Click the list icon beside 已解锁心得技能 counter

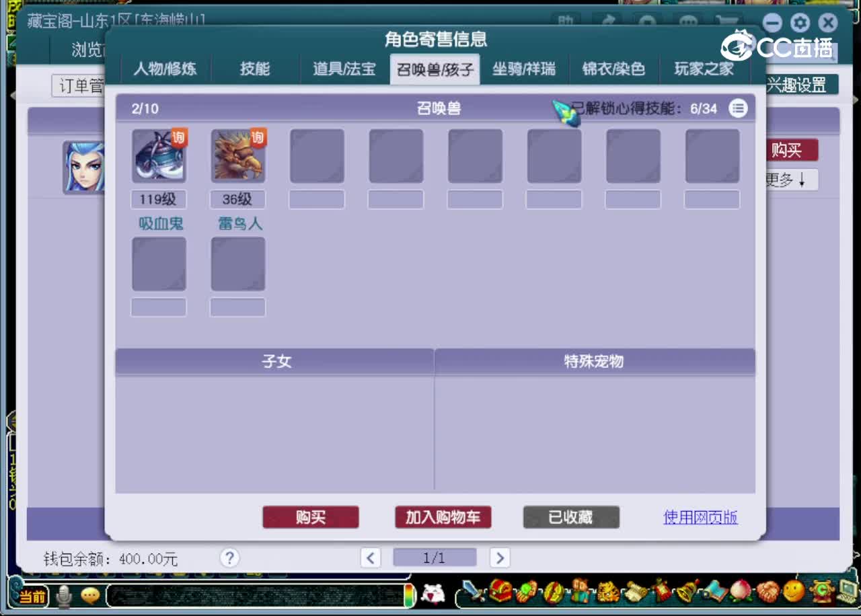(x=738, y=108)
